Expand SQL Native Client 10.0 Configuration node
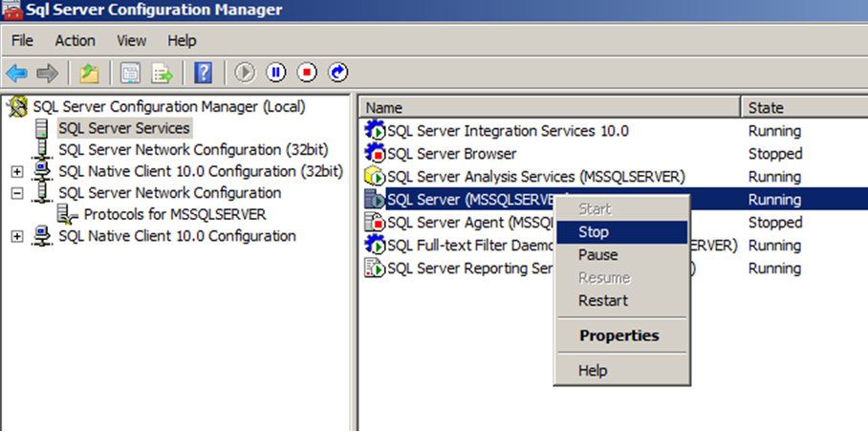The width and height of the screenshot is (868, 432). coord(18,237)
